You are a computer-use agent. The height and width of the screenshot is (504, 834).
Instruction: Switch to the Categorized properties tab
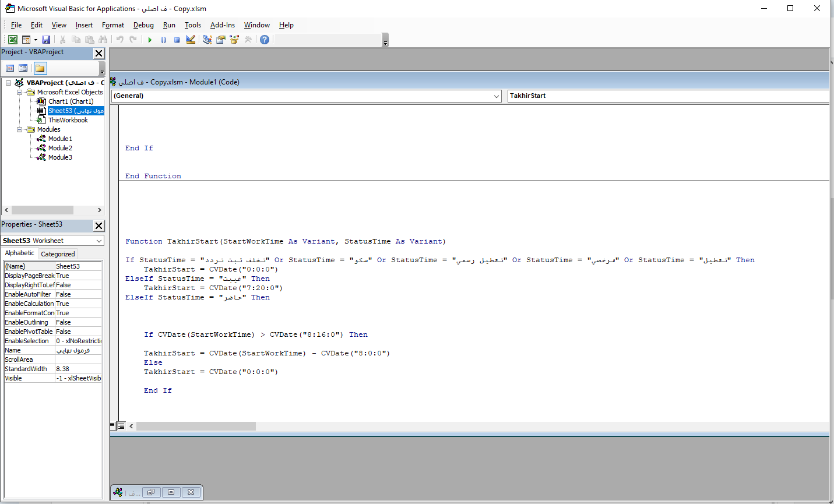tap(58, 254)
